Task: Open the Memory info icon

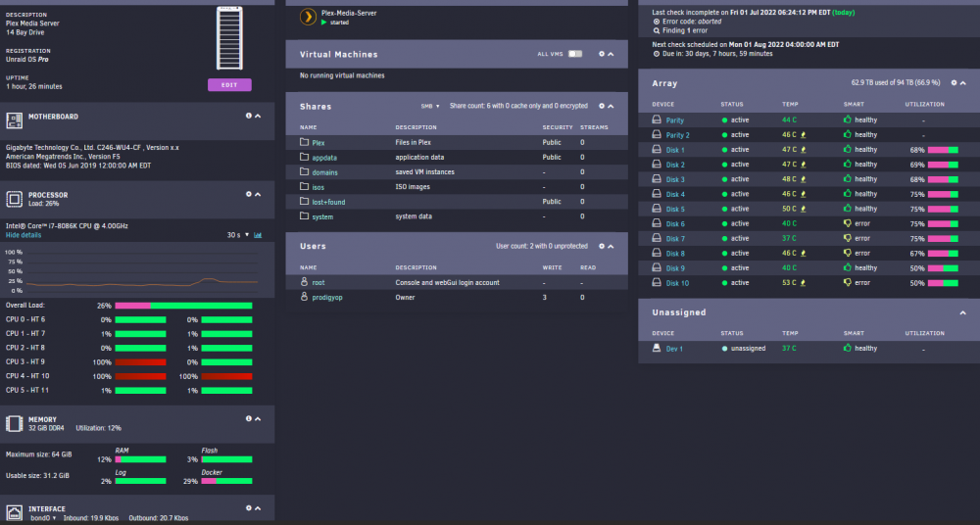Action: (249, 419)
